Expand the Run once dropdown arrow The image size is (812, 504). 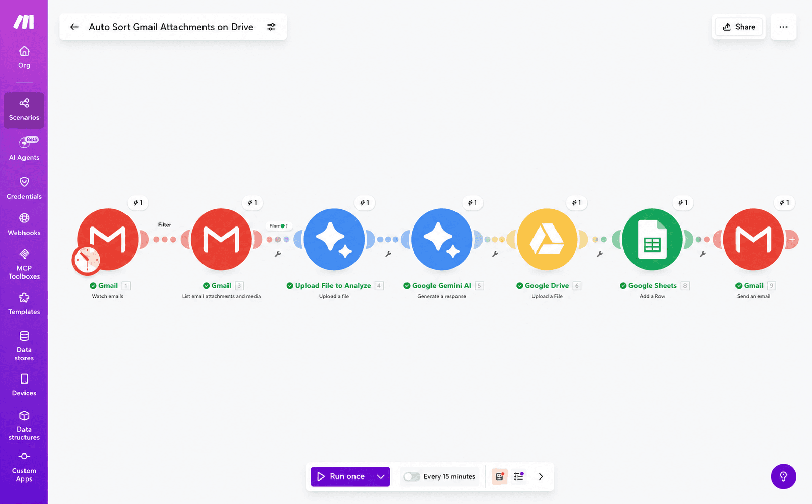tap(380, 476)
